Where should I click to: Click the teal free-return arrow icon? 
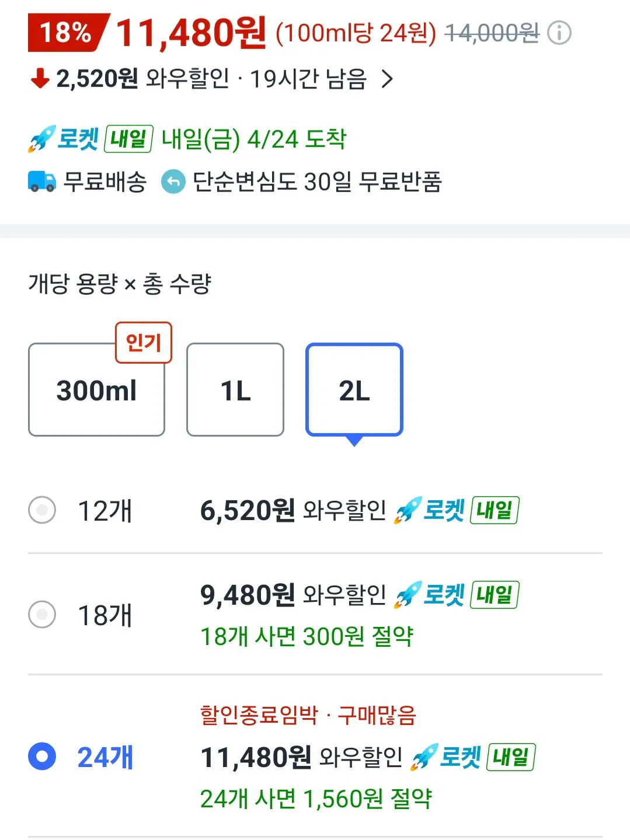point(173,182)
